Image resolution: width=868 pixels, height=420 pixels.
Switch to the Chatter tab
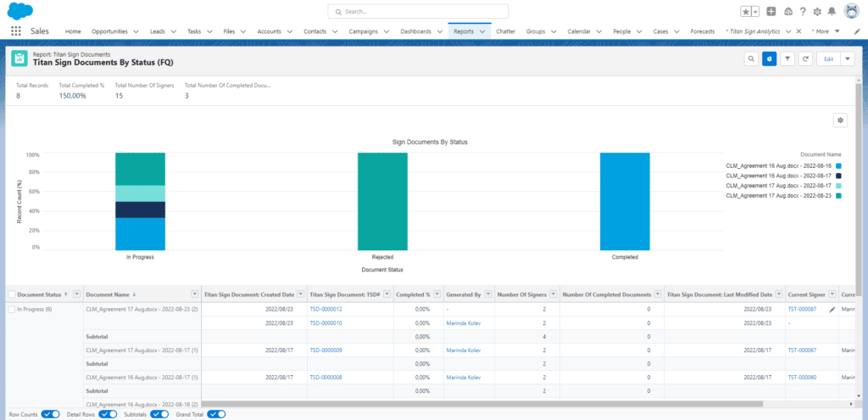point(505,31)
